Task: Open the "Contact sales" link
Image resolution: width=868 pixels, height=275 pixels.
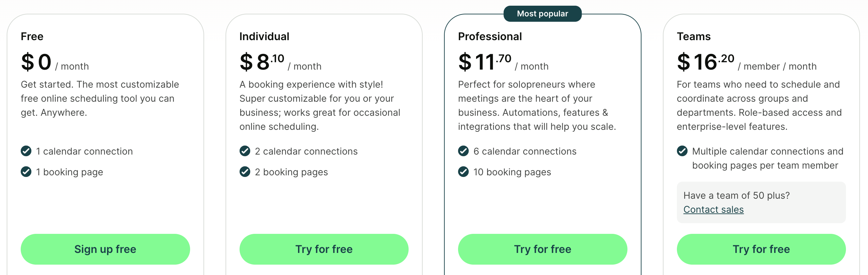Action: pos(713,209)
